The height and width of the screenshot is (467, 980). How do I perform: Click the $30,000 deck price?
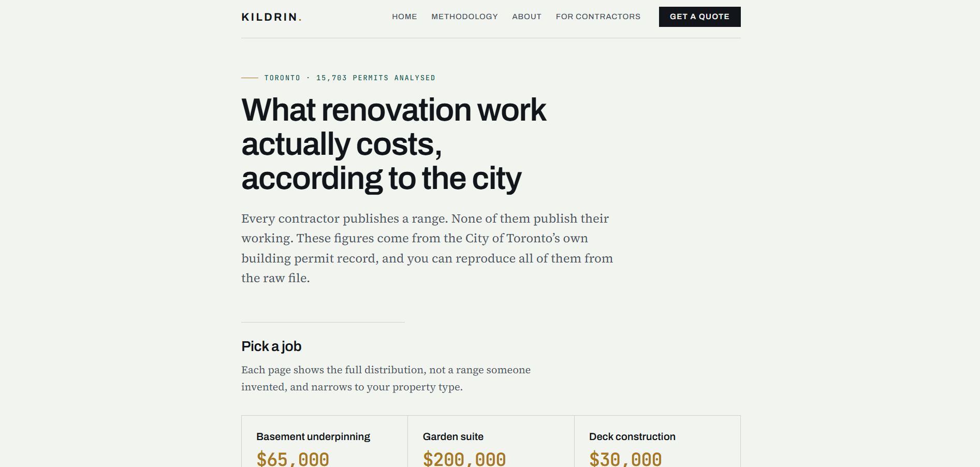tap(625, 459)
